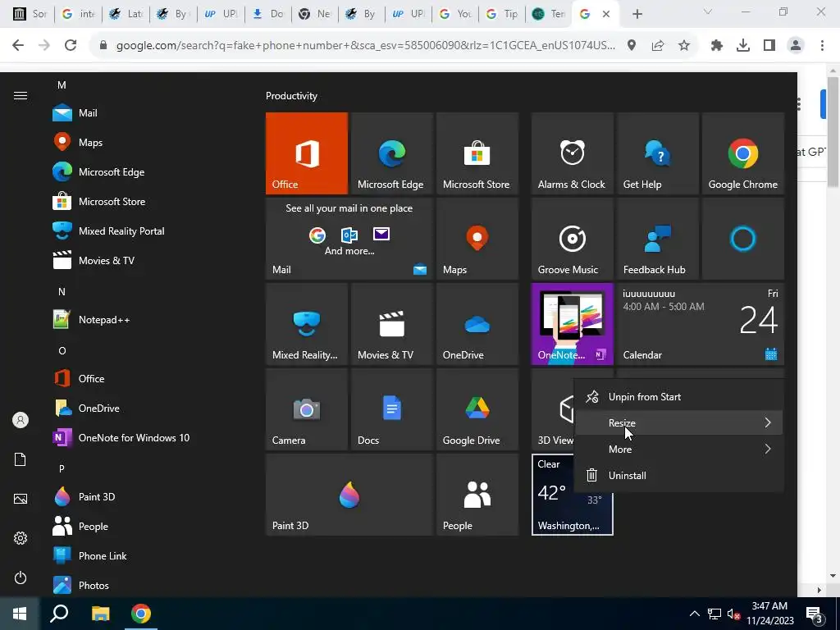Click the Windows Start button on taskbar

[x=20, y=614]
